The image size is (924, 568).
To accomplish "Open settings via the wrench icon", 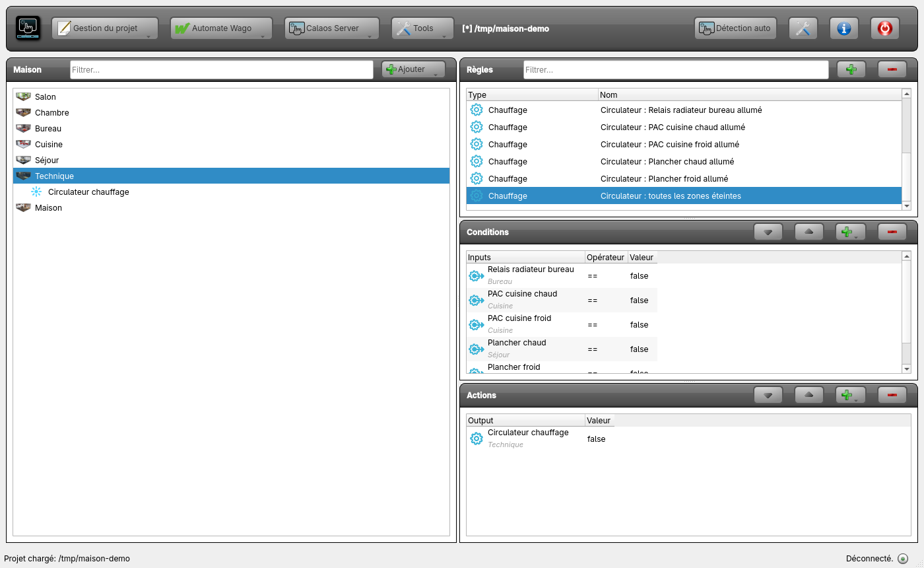I will [x=803, y=28].
